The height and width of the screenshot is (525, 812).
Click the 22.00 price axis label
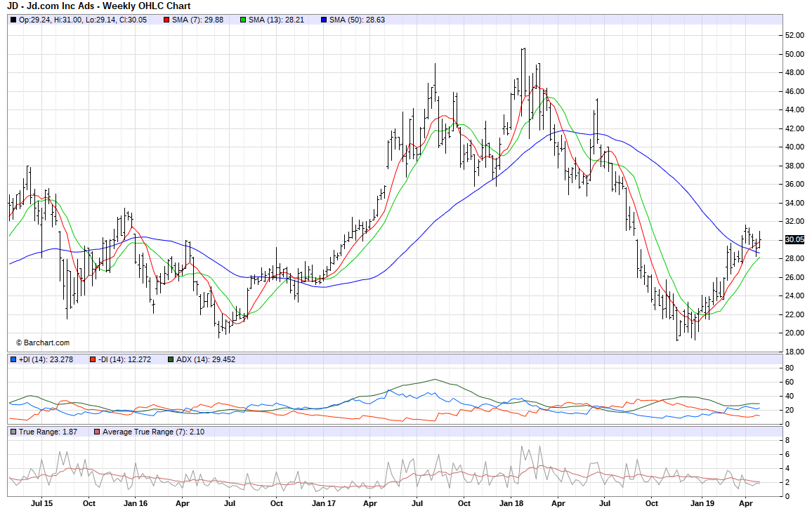795,314
